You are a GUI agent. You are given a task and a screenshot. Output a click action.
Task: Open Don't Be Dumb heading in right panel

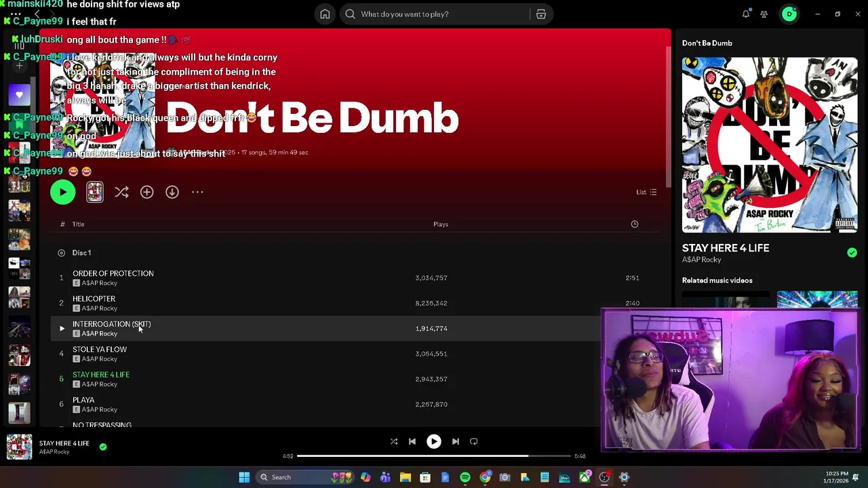[x=707, y=43]
